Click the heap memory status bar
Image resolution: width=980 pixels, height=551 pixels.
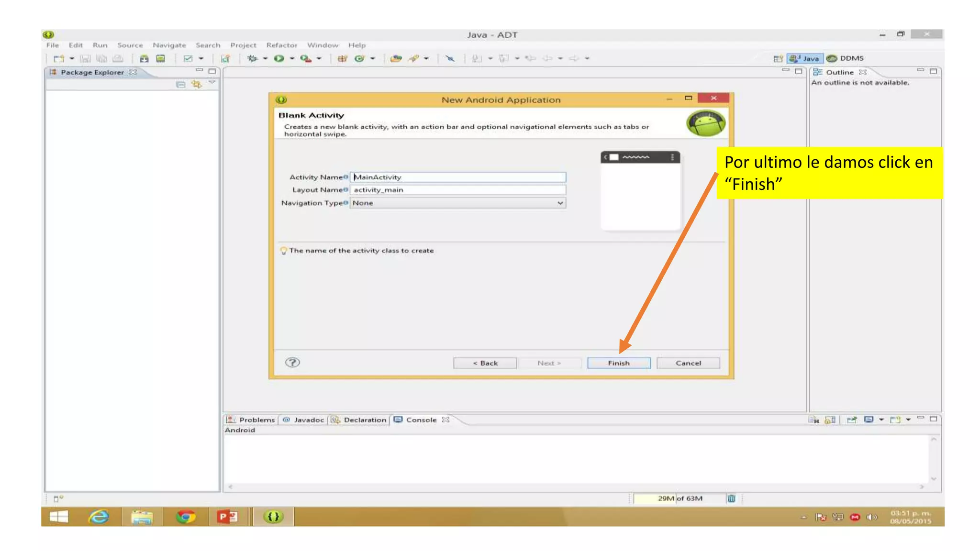pyautogui.click(x=679, y=498)
